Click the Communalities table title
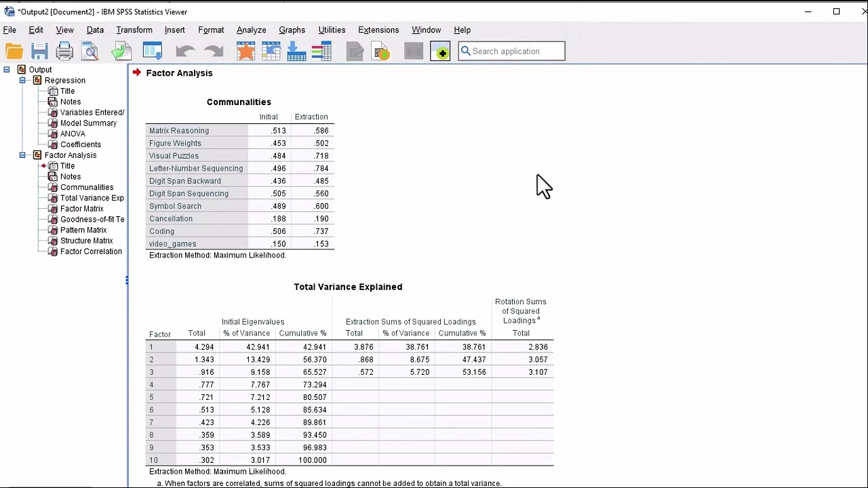868x488 pixels. pos(239,102)
